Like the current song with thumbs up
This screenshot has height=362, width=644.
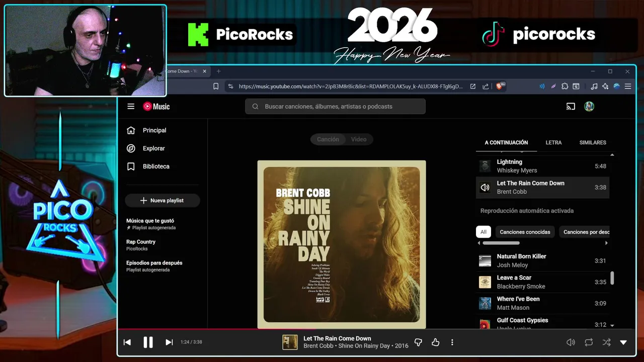[x=436, y=342]
